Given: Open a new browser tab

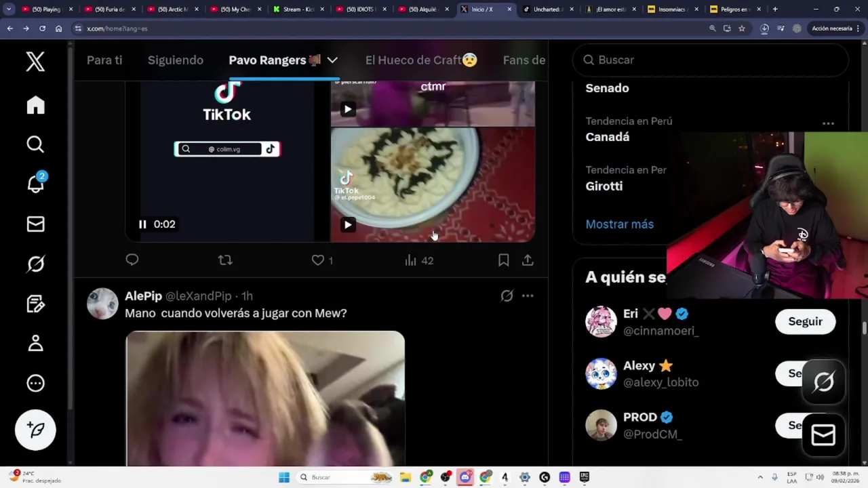Looking at the screenshot, I should coord(775,9).
